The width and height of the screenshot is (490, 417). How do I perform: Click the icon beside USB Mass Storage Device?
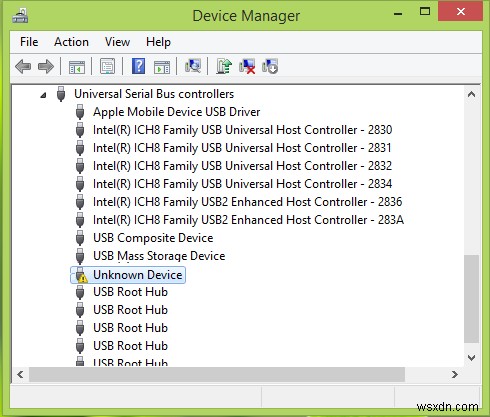(80, 256)
